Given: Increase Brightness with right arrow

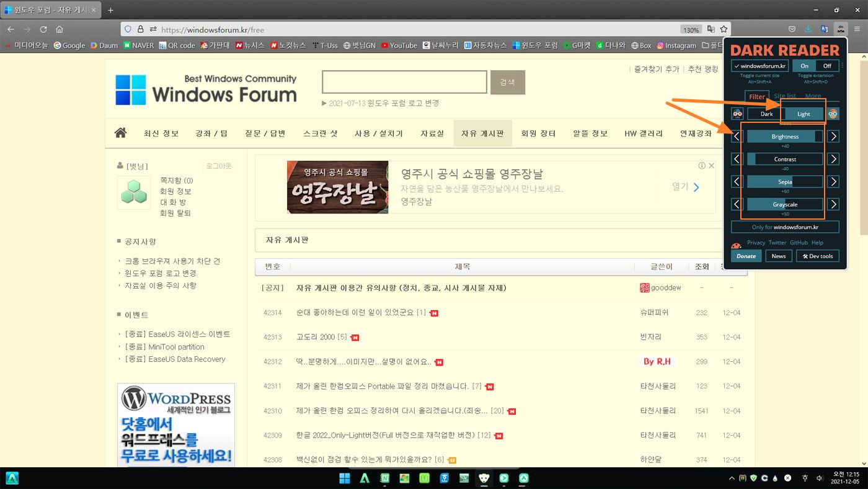Looking at the screenshot, I should (833, 137).
